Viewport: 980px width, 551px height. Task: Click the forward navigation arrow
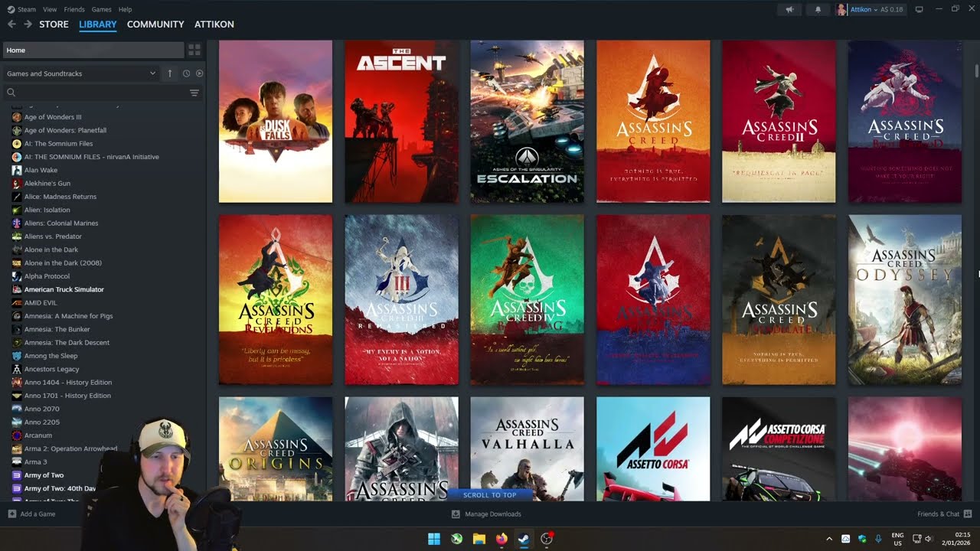tap(28, 24)
